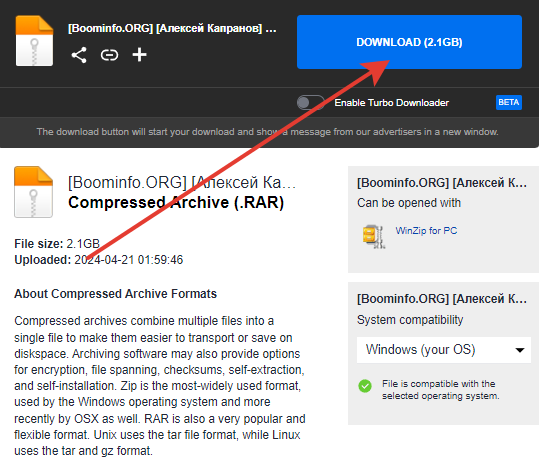539x468 pixels.
Task: Click the archive file icon beside Compressed Archive
Action: (x=33, y=192)
